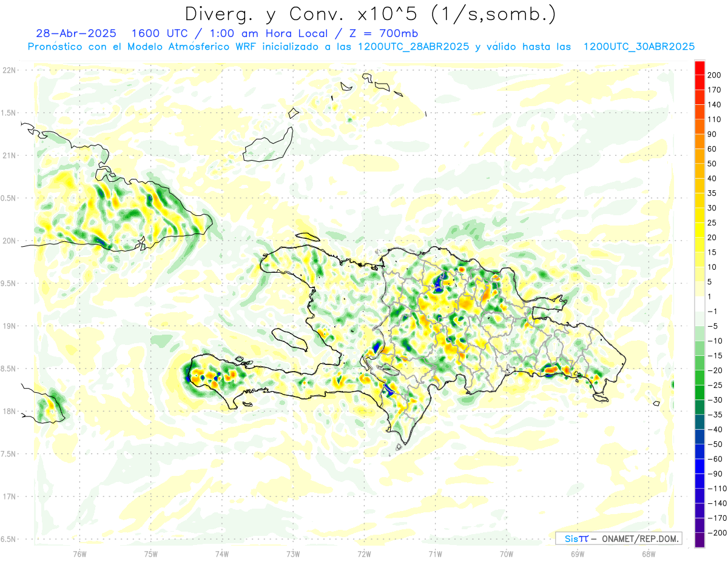Viewport: 728px width, 562px height.
Task: Click the '-50' colorbar value
Action: pos(715,444)
